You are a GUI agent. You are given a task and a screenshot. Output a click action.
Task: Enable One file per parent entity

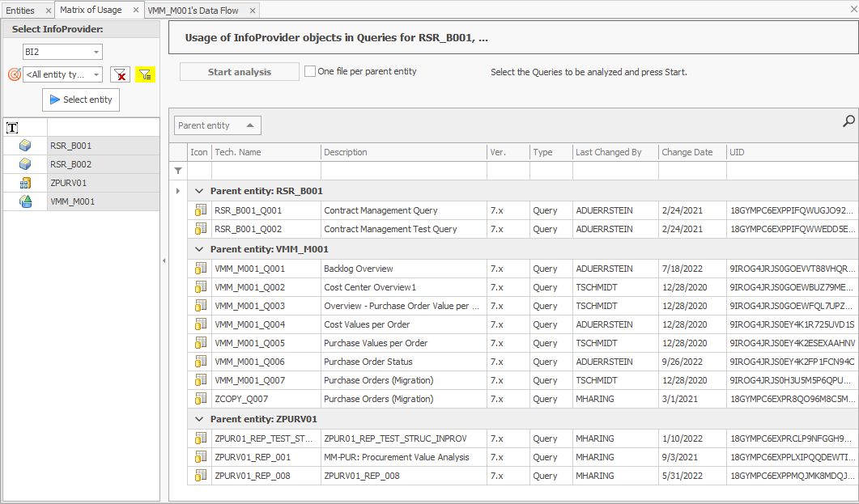pyautogui.click(x=310, y=71)
